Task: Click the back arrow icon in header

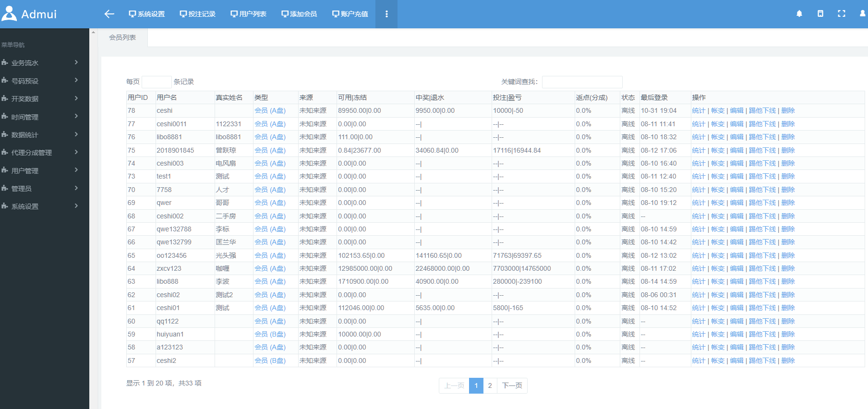Action: click(109, 14)
